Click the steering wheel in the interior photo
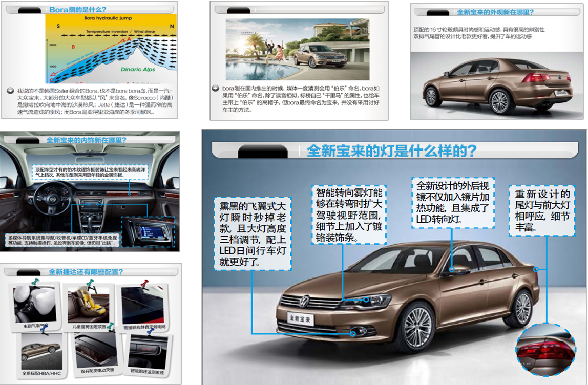Viewport: 588px width, 385px height. click(52, 199)
